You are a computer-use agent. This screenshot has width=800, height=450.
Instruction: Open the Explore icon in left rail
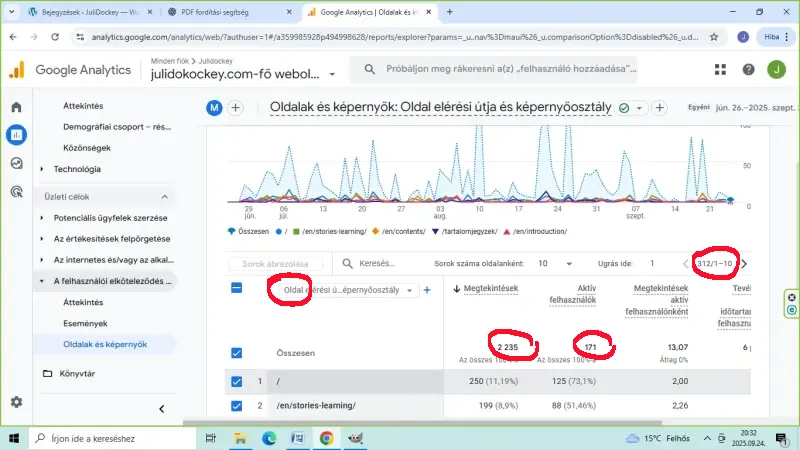point(16,163)
